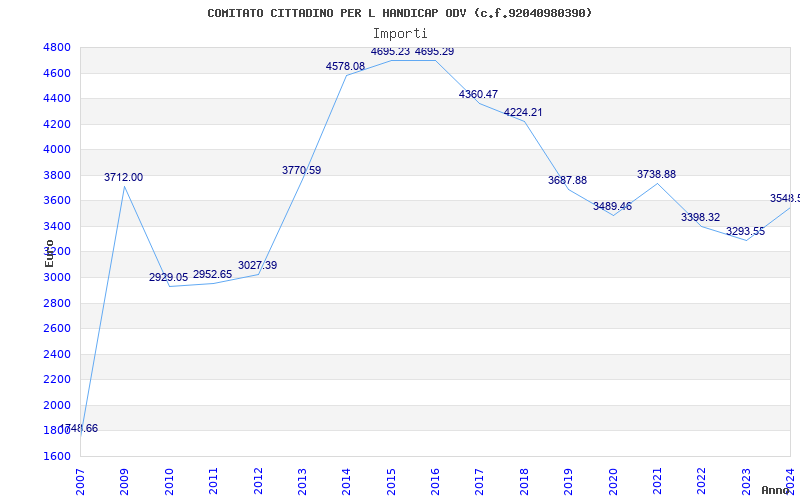
Task: Click the 2400 y-axis value
Action: (57, 354)
